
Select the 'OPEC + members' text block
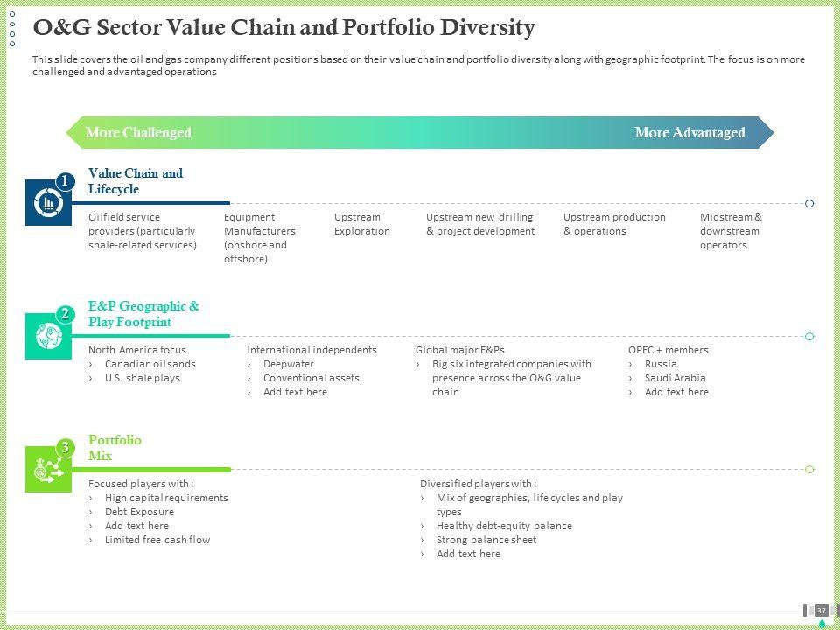click(668, 371)
